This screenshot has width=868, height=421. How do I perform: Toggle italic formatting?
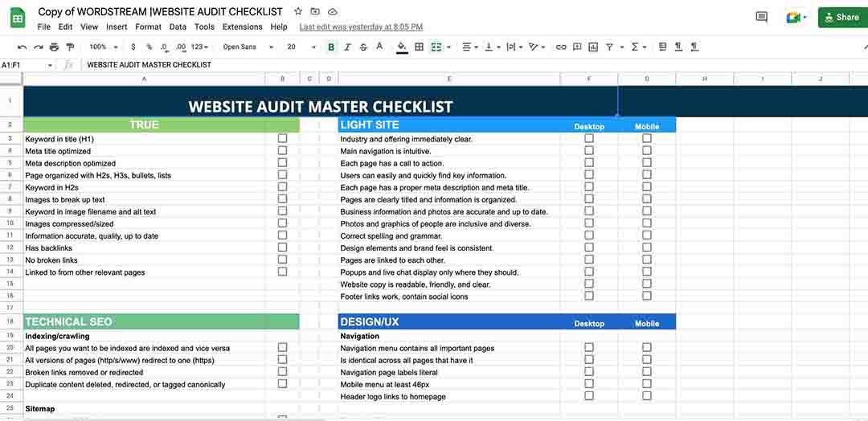[347, 47]
